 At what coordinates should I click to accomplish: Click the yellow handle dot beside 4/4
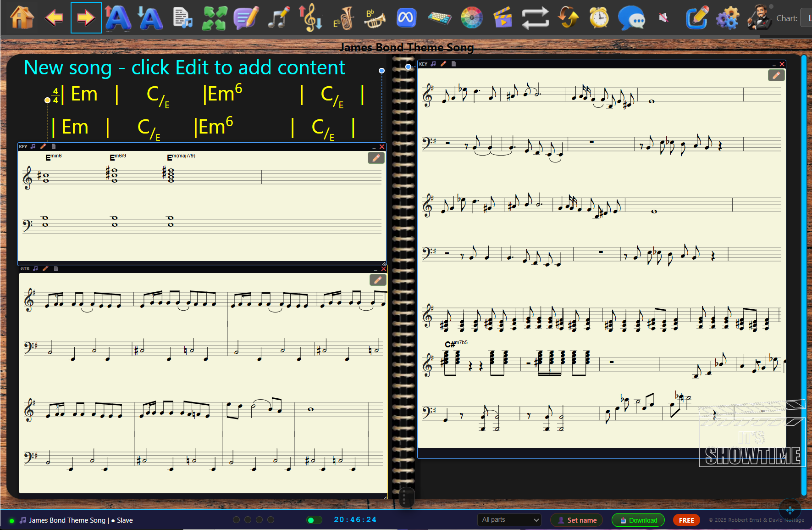[x=47, y=100]
